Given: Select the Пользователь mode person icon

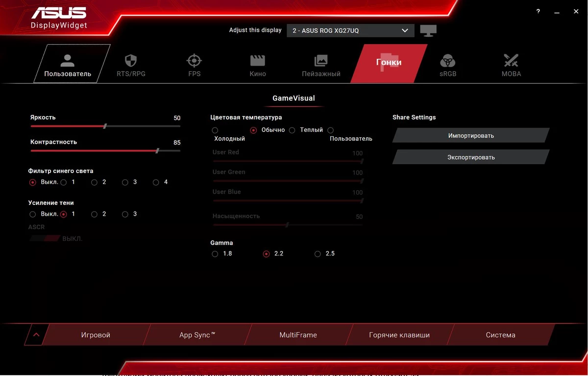Looking at the screenshot, I should coord(68,61).
